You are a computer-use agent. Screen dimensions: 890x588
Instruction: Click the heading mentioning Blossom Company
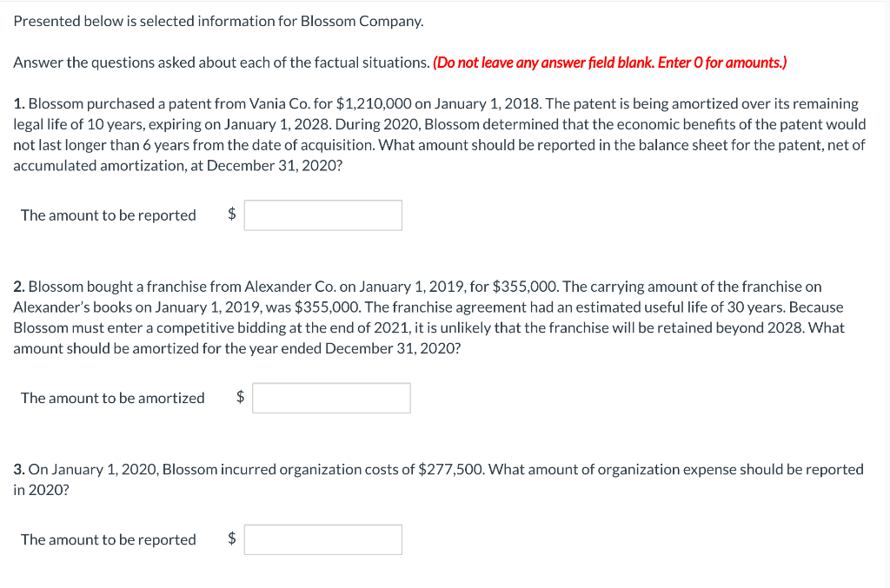[x=220, y=20]
